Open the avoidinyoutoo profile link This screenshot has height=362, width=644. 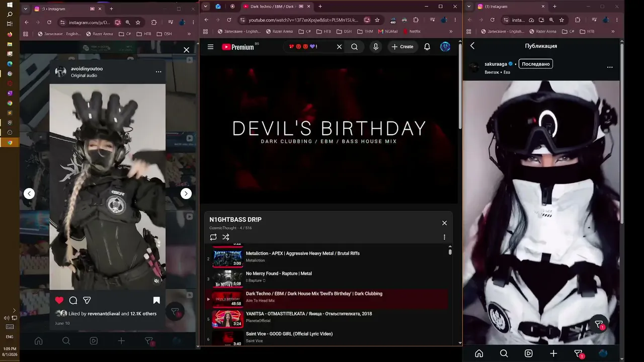87,68
